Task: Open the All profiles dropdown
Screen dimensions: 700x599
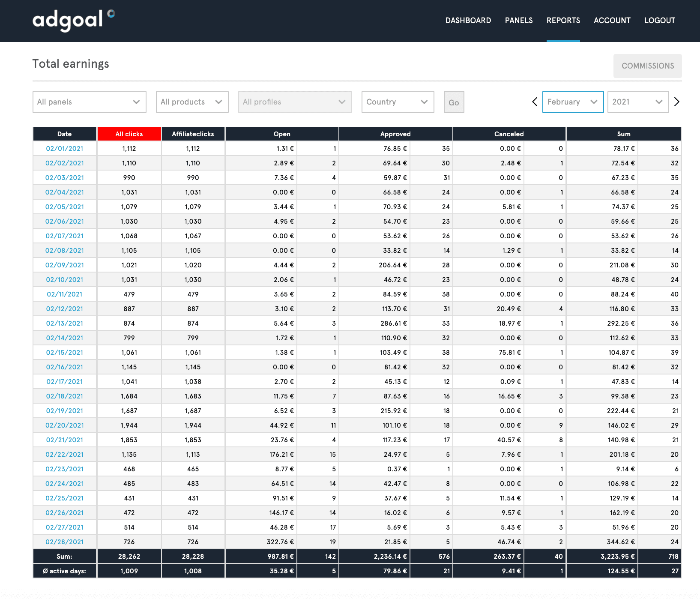Action: [x=295, y=102]
